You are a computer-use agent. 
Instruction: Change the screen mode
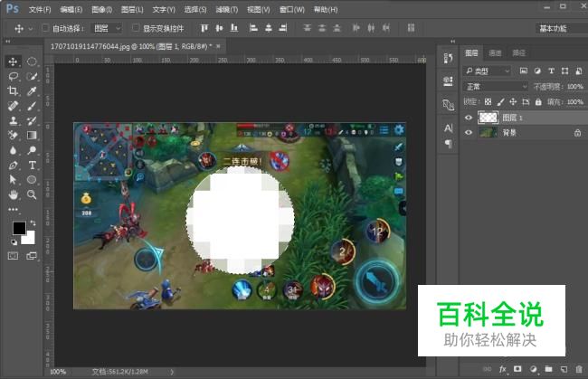32,256
